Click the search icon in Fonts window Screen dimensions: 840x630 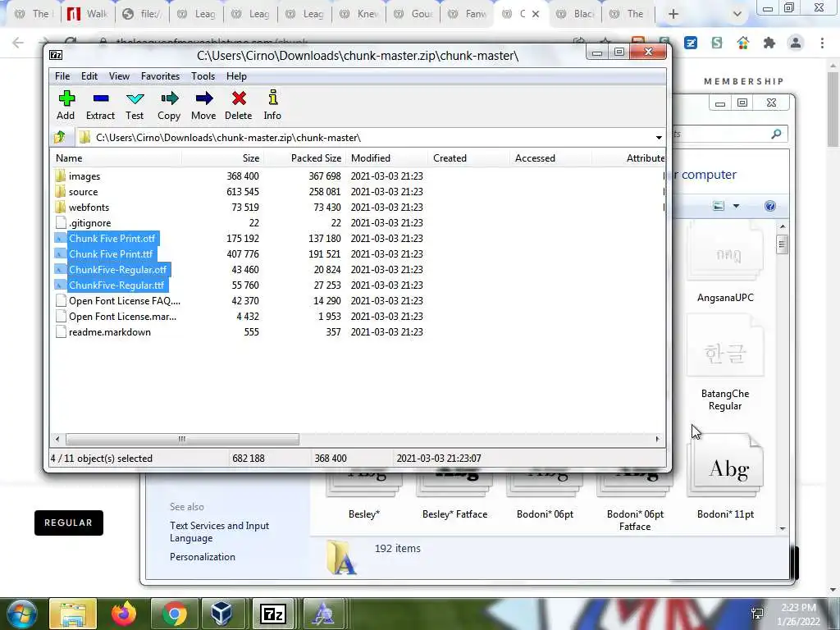(776, 134)
